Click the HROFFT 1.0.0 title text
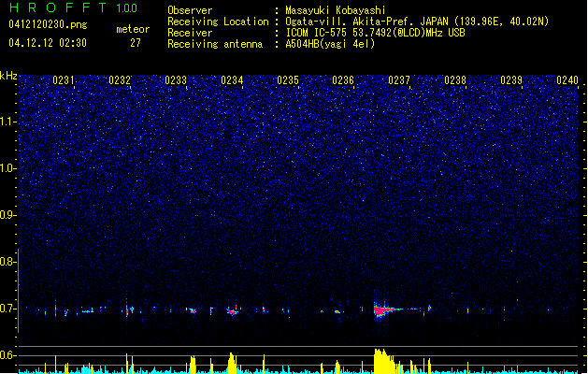 click(73, 7)
